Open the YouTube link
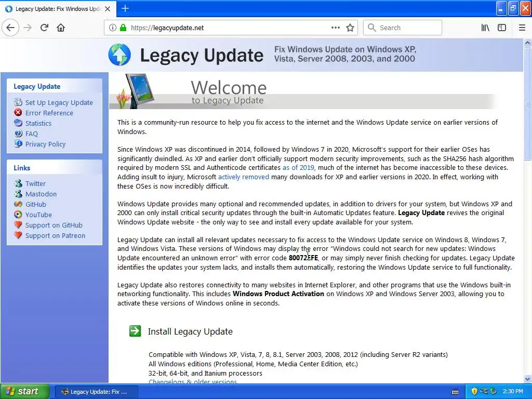 [38, 215]
